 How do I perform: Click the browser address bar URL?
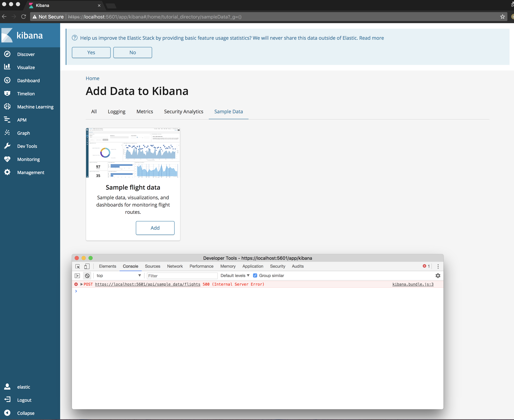(155, 17)
